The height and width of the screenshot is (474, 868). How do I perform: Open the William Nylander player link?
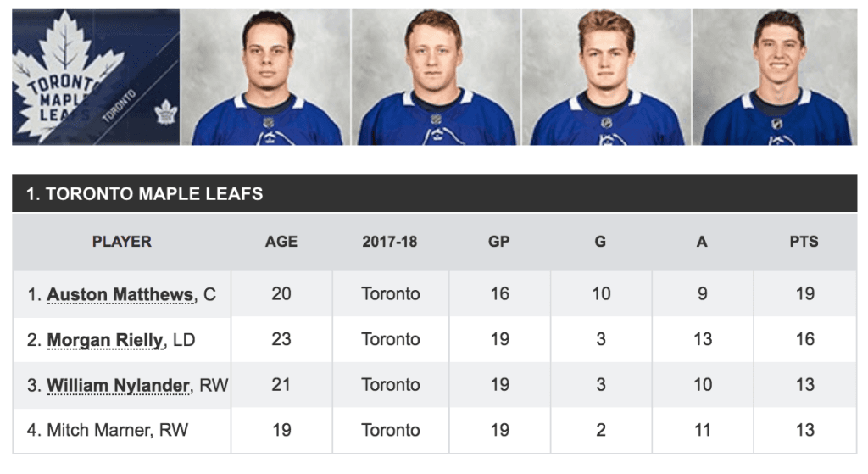118,386
